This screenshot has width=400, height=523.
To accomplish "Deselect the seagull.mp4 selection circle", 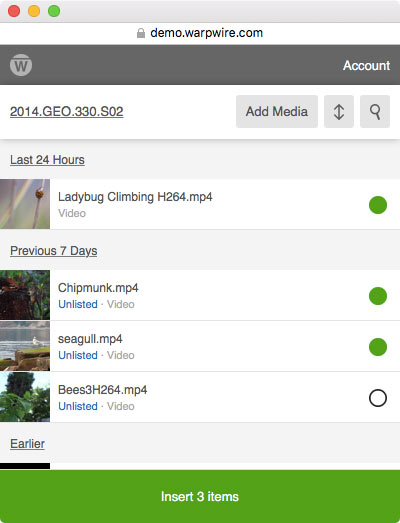I will click(378, 347).
